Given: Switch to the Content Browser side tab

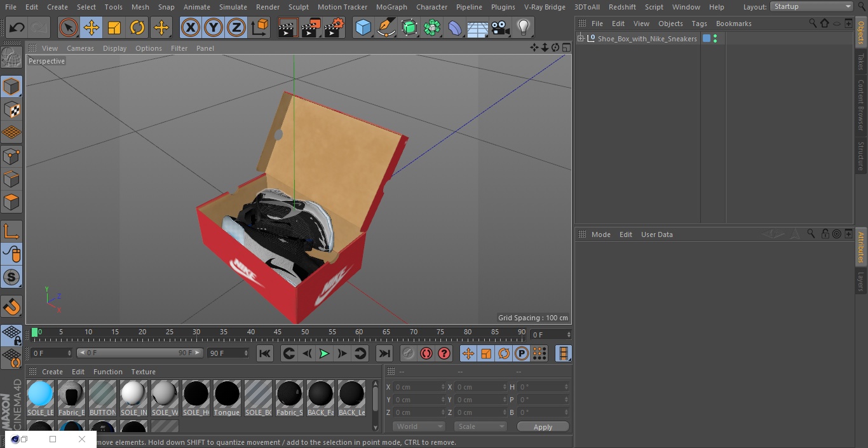Looking at the screenshot, I should point(861,105).
